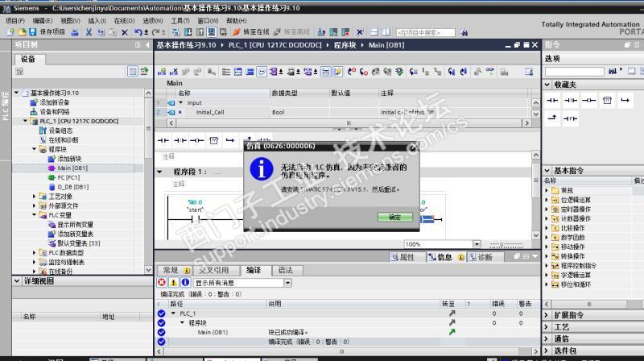644x361 pixels.
Task: Split editor space horizontally icon
Action: (x=374, y=32)
